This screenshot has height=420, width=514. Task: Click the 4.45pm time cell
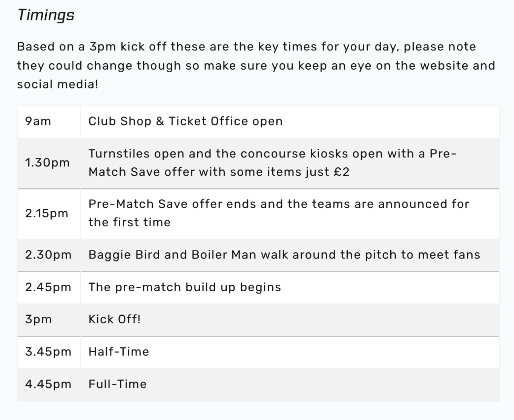48,384
